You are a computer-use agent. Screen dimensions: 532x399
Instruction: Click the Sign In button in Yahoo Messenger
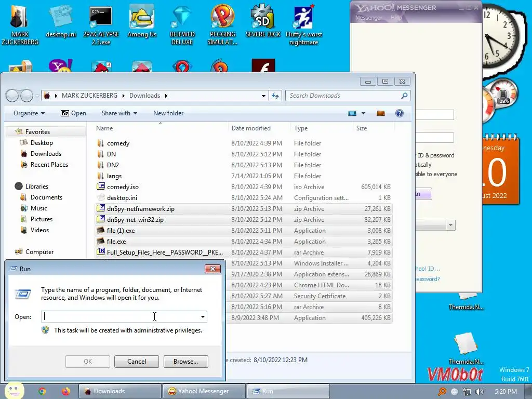pos(423,194)
